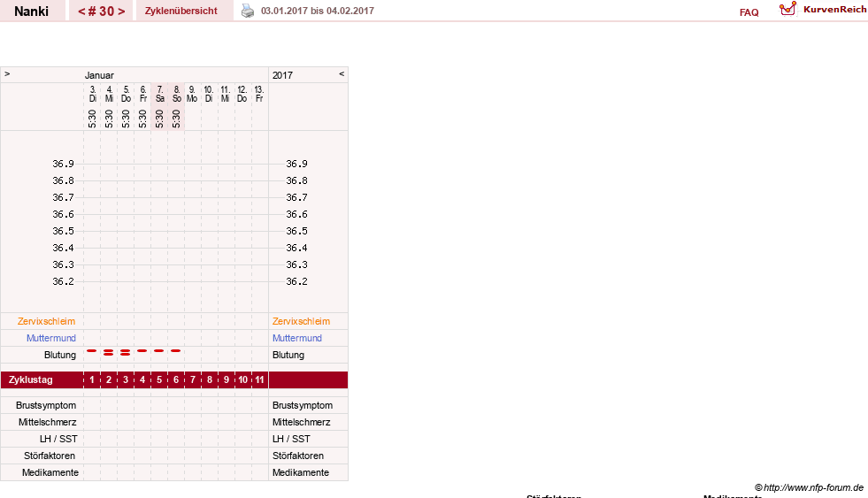Select the right Medikamente row label
The width and height of the screenshot is (868, 498).
[x=301, y=472]
